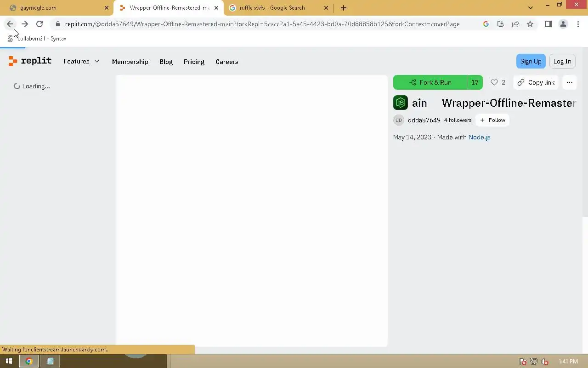Click the Sign Up button
588x368 pixels.
(531, 61)
